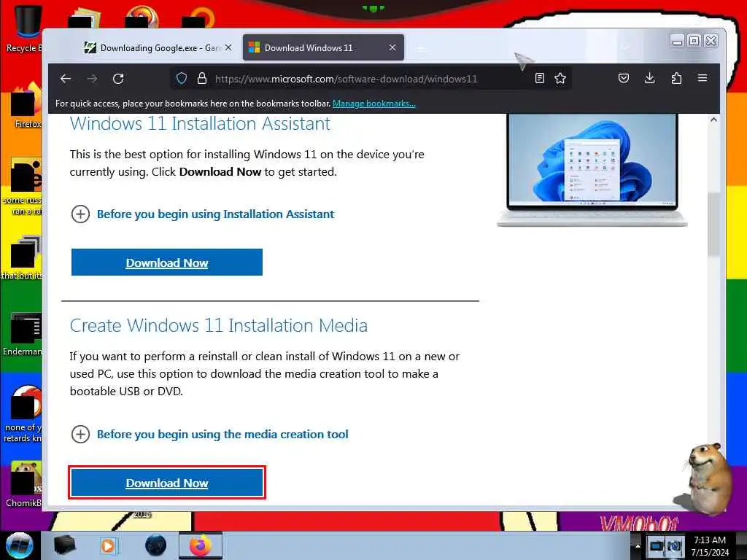Open the extensions puzzle icon
Screen dimensions: 747x560
(x=676, y=78)
